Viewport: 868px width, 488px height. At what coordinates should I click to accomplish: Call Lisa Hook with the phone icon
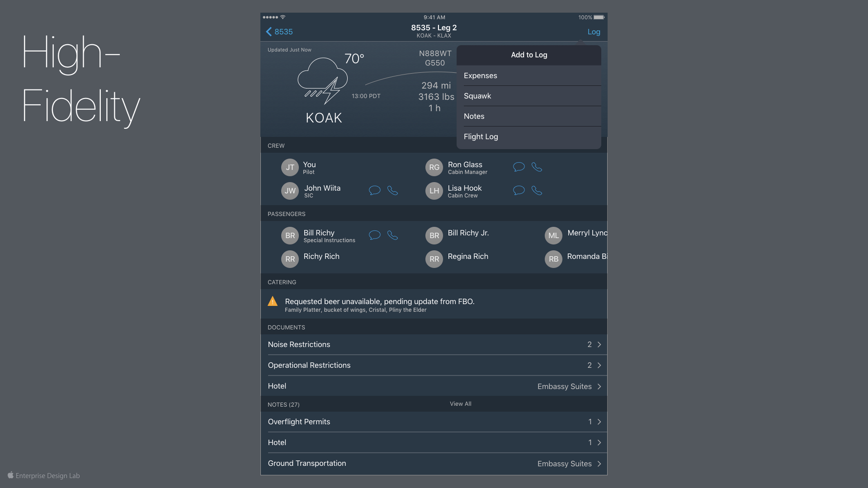point(537,190)
